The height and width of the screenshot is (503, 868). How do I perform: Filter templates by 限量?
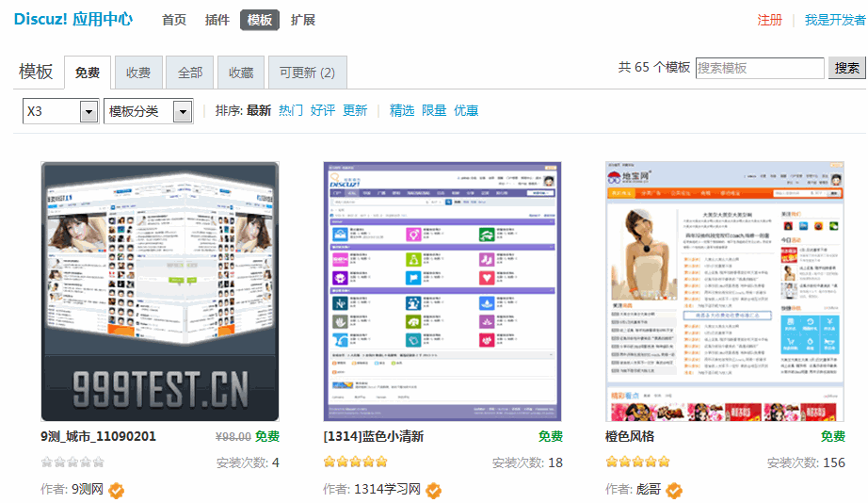[x=434, y=111]
